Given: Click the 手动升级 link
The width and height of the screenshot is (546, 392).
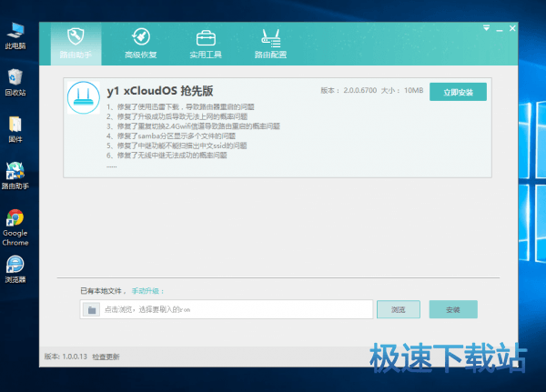Looking at the screenshot, I should pyautogui.click(x=146, y=291).
